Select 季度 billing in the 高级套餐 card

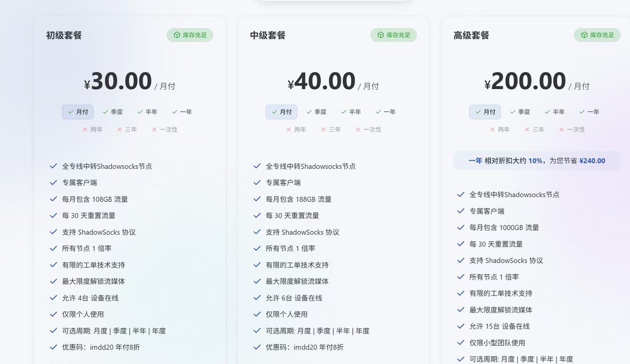[520, 112]
